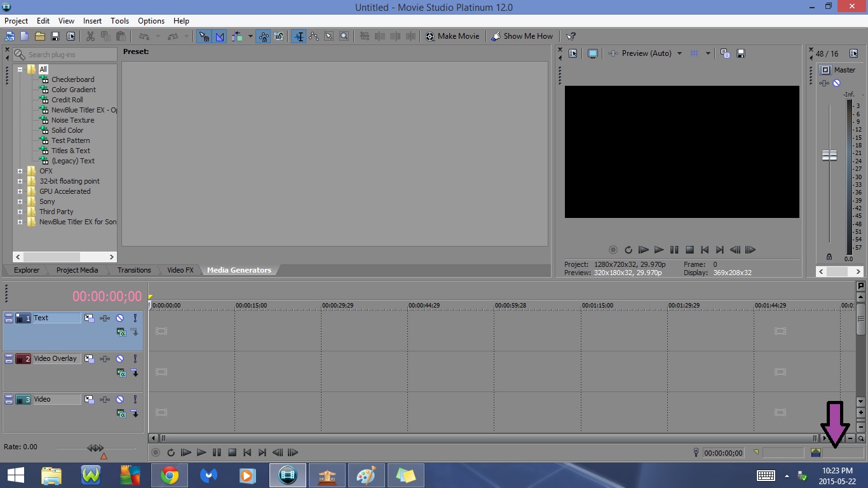
Task: Open project properties from main toolbar
Action: (x=71, y=36)
